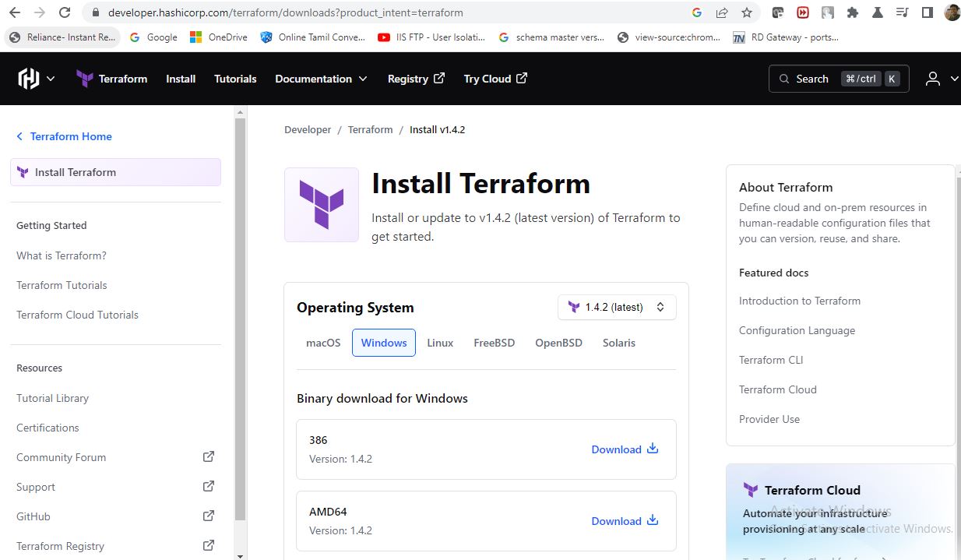Bookmark page with the star icon
961x560 pixels.
747,12
